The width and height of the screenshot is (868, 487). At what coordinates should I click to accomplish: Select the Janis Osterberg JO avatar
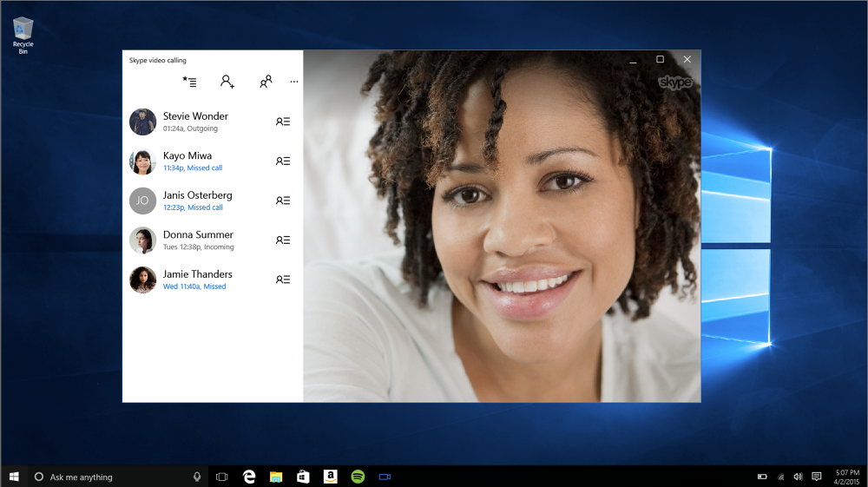[142, 201]
